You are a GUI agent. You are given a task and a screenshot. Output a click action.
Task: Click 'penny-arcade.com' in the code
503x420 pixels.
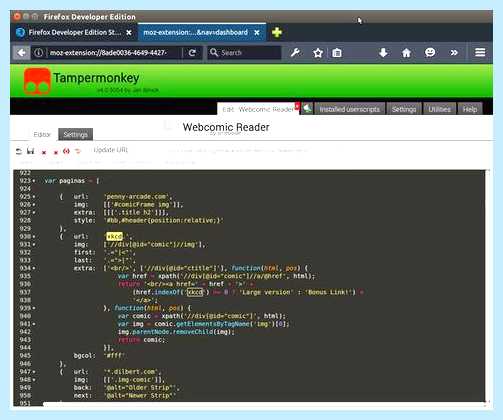[137, 197]
